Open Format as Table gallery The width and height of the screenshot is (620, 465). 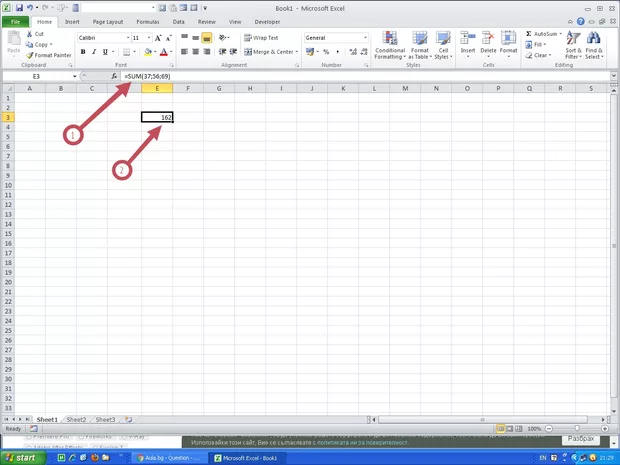point(420,45)
